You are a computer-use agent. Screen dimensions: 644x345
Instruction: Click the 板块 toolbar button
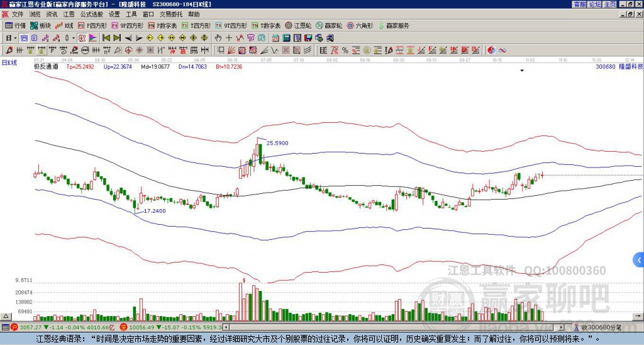click(40, 25)
